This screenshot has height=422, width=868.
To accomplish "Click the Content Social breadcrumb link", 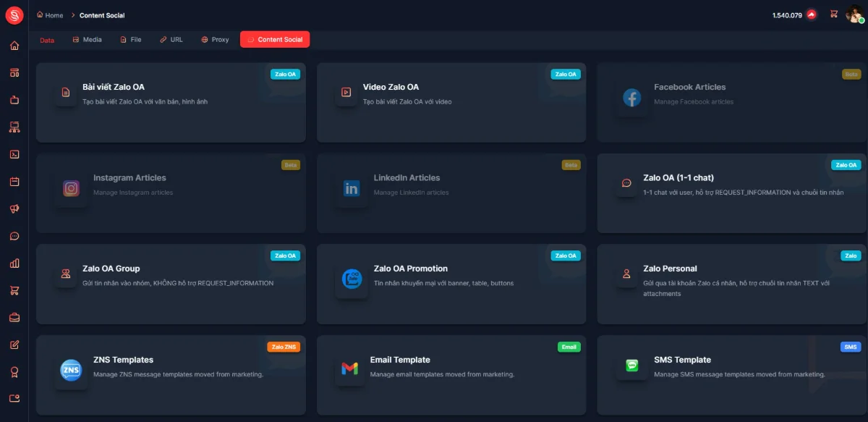I will 102,14.
